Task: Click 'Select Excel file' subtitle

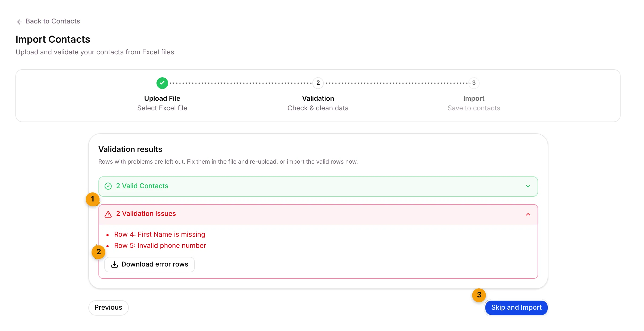Action: tap(162, 108)
